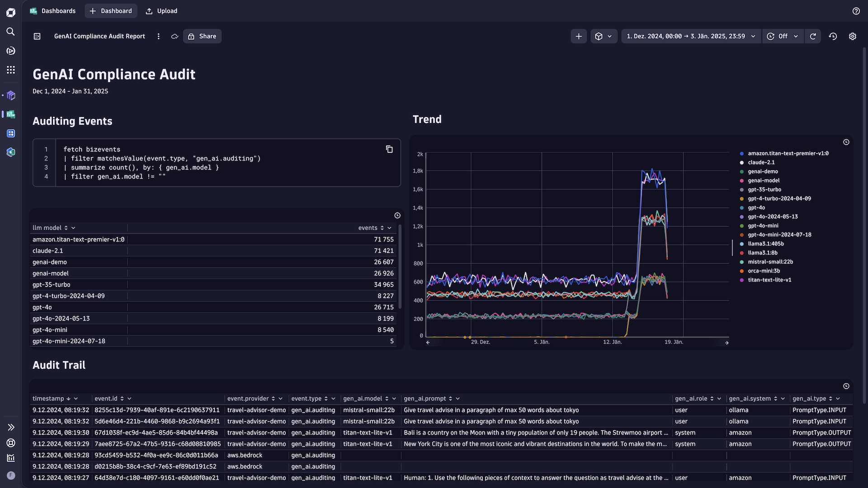Click the Upload button in the header
The height and width of the screenshot is (488, 868).
(161, 11)
